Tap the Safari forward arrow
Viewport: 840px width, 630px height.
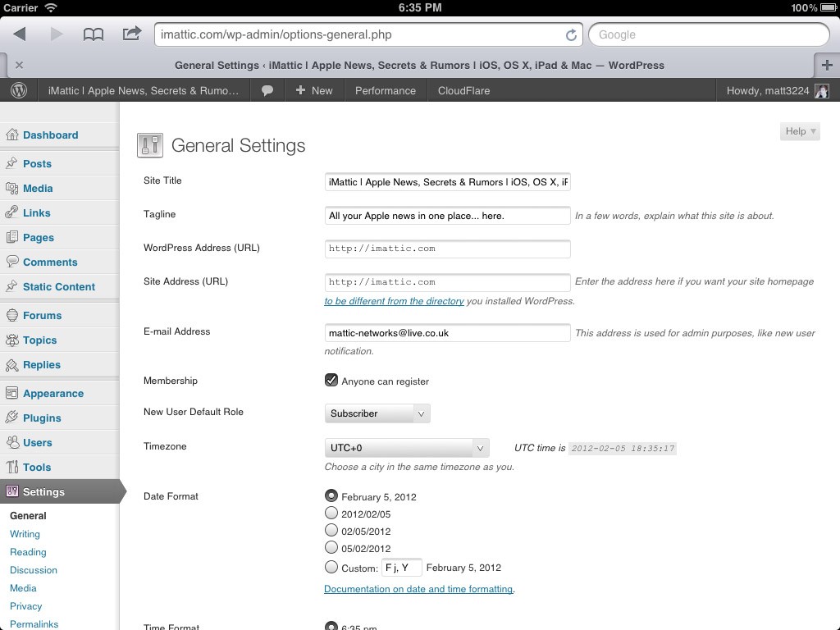point(57,34)
